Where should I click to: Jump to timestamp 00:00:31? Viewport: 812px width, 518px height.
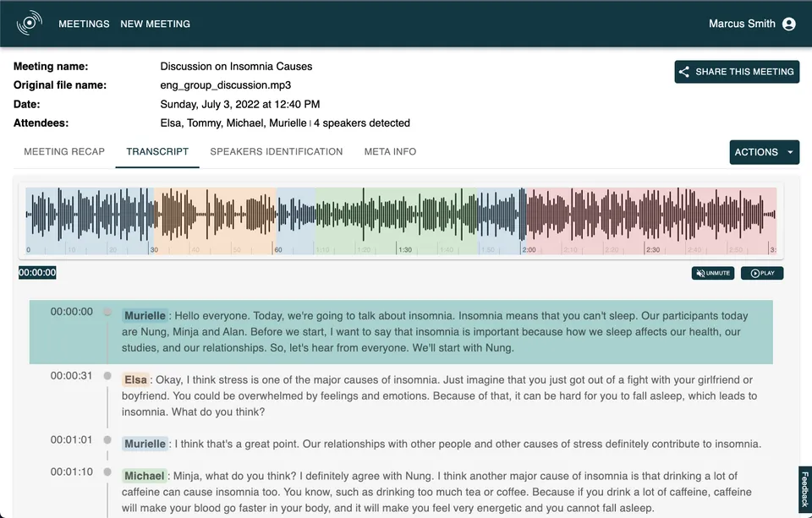(71, 376)
